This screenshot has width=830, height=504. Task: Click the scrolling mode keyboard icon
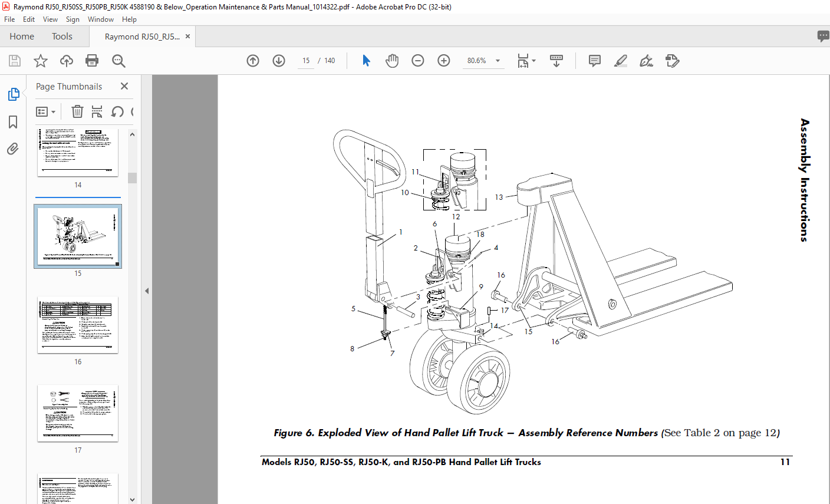[x=556, y=61]
